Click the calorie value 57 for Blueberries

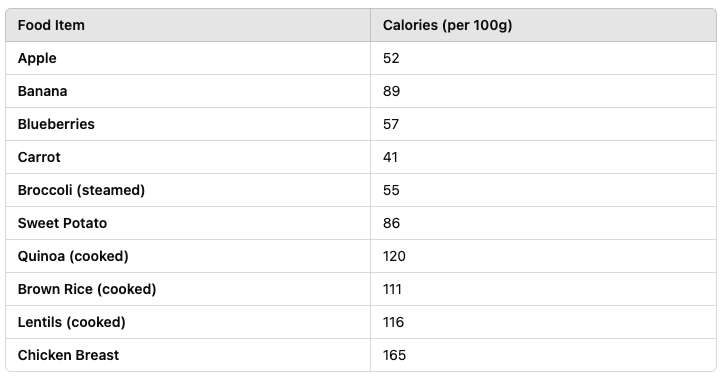pos(391,124)
